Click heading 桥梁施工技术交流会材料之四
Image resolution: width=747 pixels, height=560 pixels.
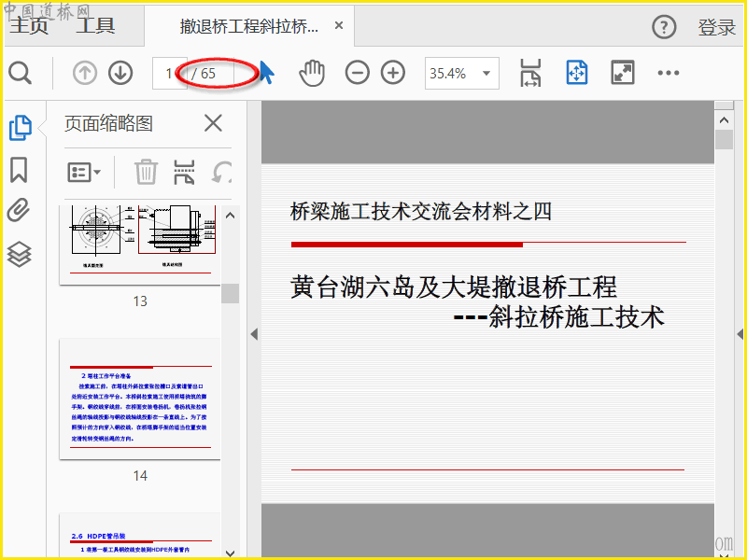pos(421,212)
